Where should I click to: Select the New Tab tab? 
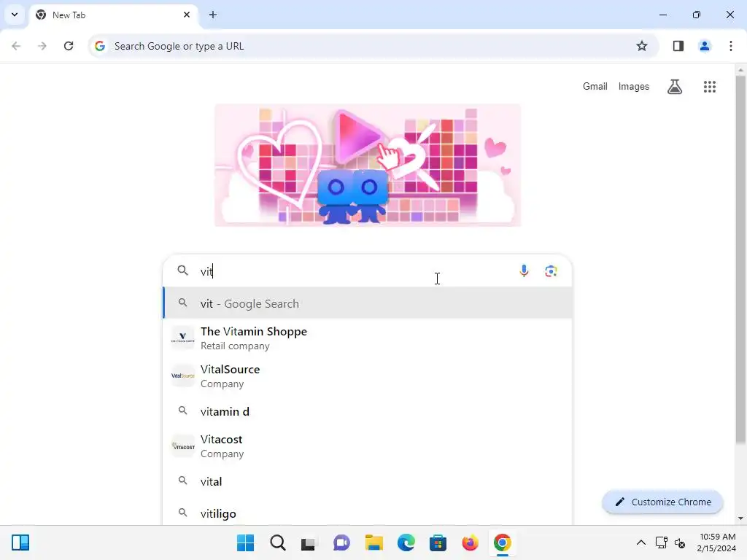click(113, 15)
